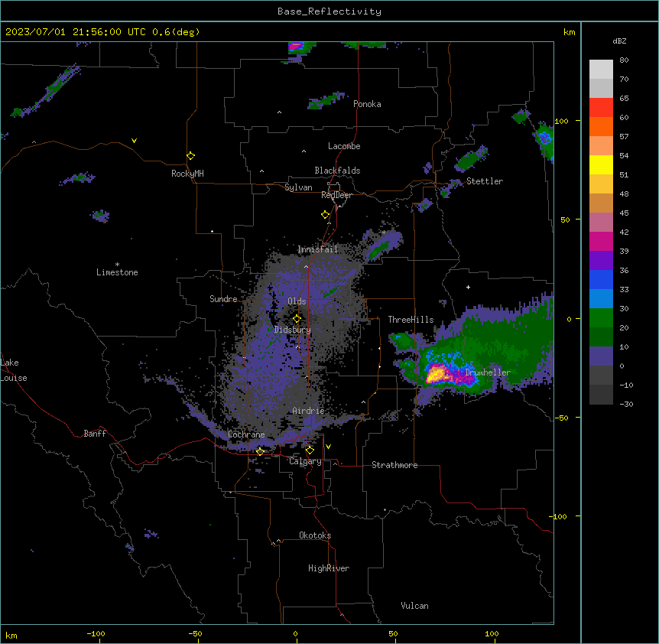Select the red 60-65 dBZ legend swatch
This screenshot has height=644, width=659.
click(x=601, y=108)
